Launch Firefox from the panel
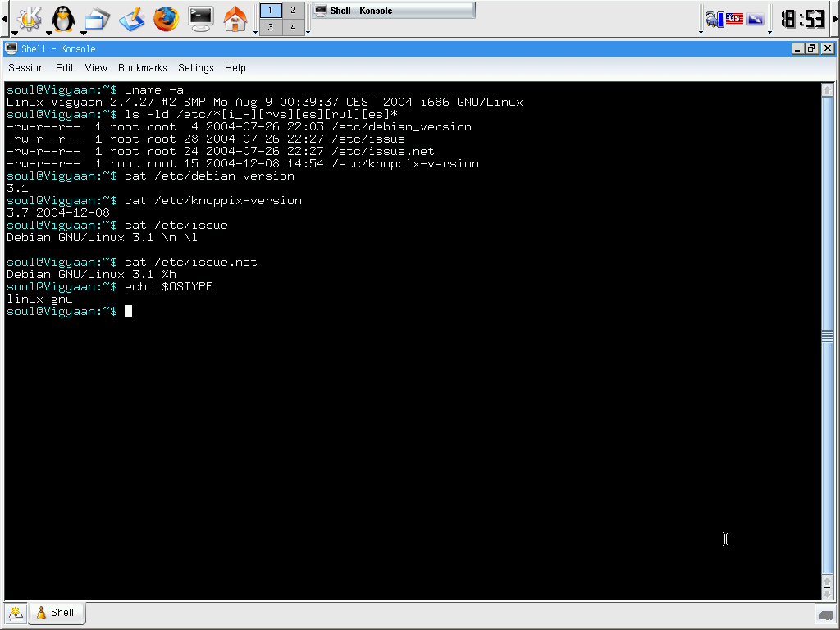 [x=166, y=18]
